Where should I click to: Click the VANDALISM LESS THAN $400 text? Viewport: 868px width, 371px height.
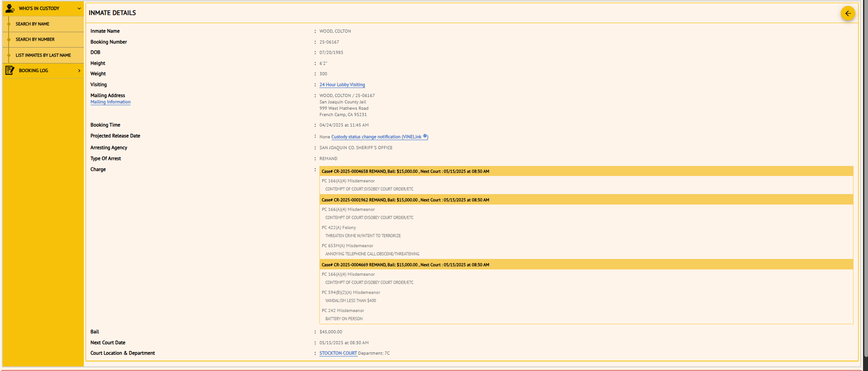pos(351,301)
